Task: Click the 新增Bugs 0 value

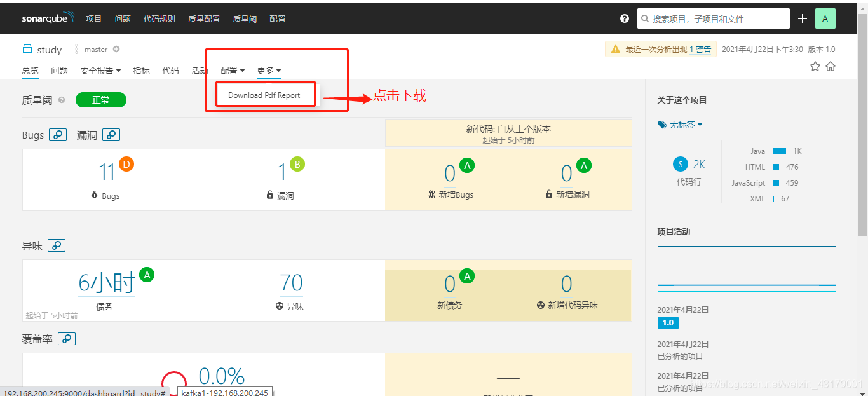Action: [450, 174]
